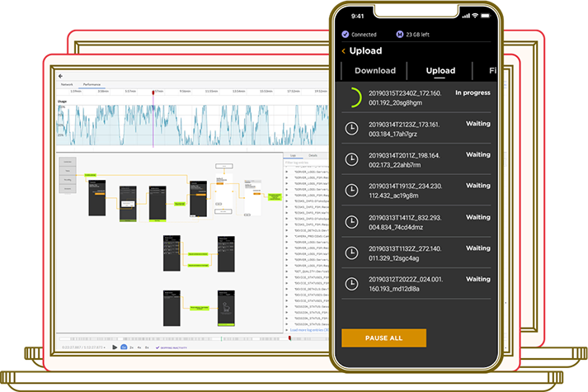588x392 pixels.
Task: Switch to the Details tab
Action: pos(313,155)
